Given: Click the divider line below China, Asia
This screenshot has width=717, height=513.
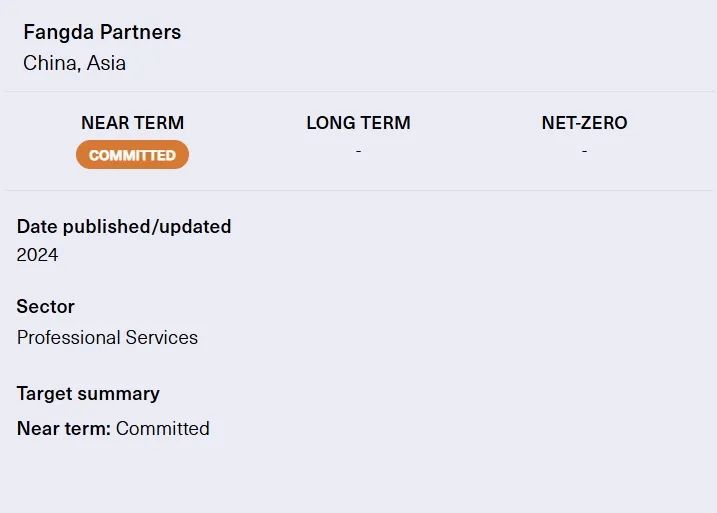Looking at the screenshot, I should [358, 91].
